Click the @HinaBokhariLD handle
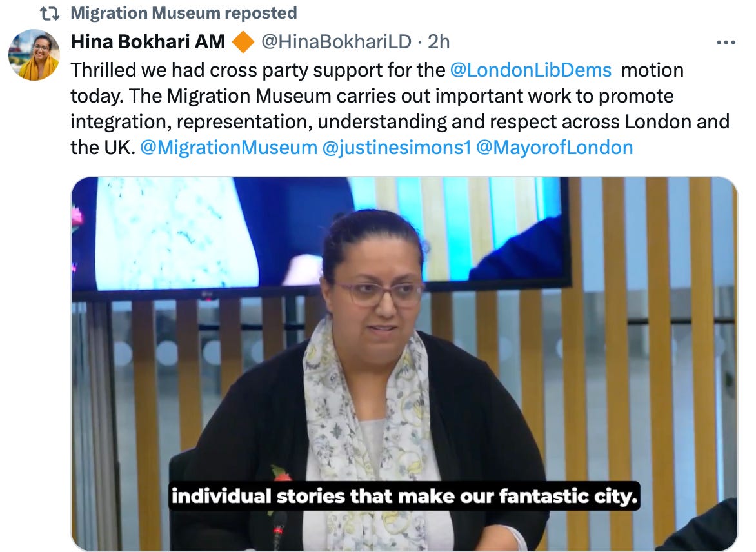 [x=336, y=42]
